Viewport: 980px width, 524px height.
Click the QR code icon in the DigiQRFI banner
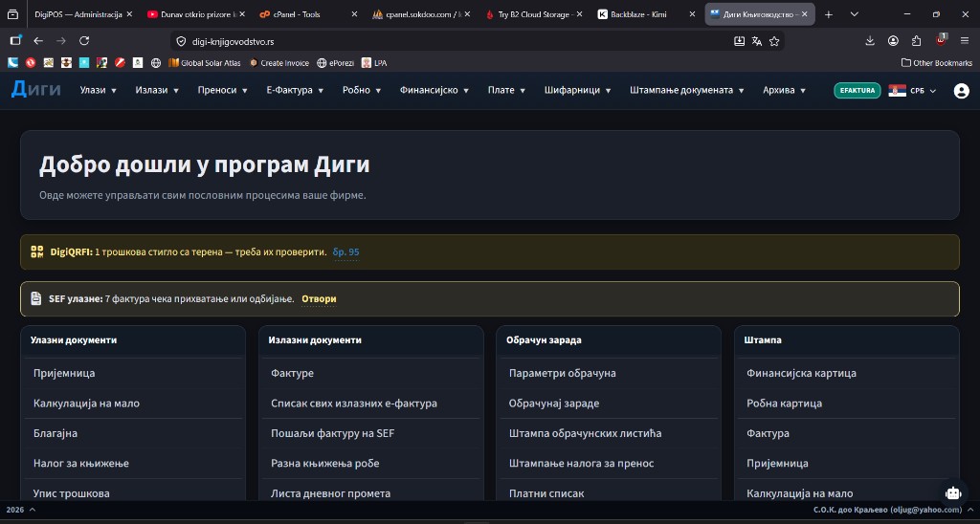(x=37, y=252)
